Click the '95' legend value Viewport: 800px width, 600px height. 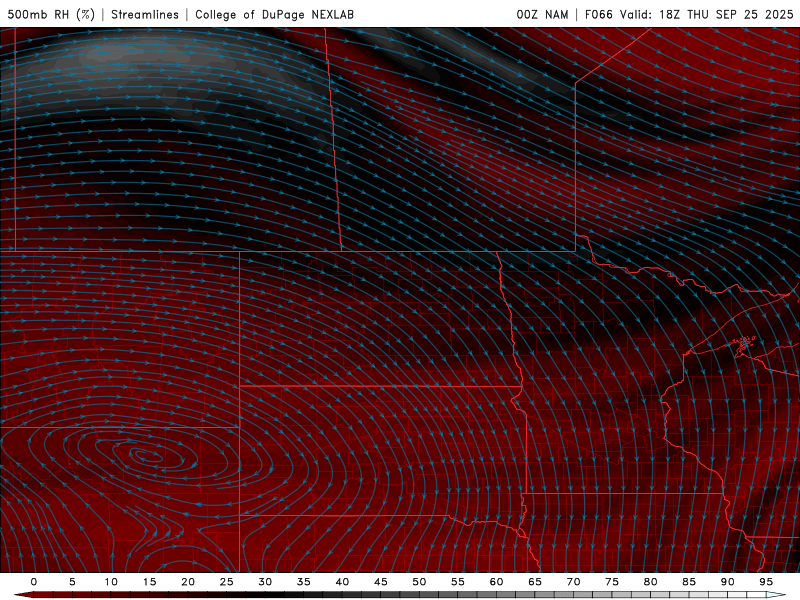click(766, 582)
